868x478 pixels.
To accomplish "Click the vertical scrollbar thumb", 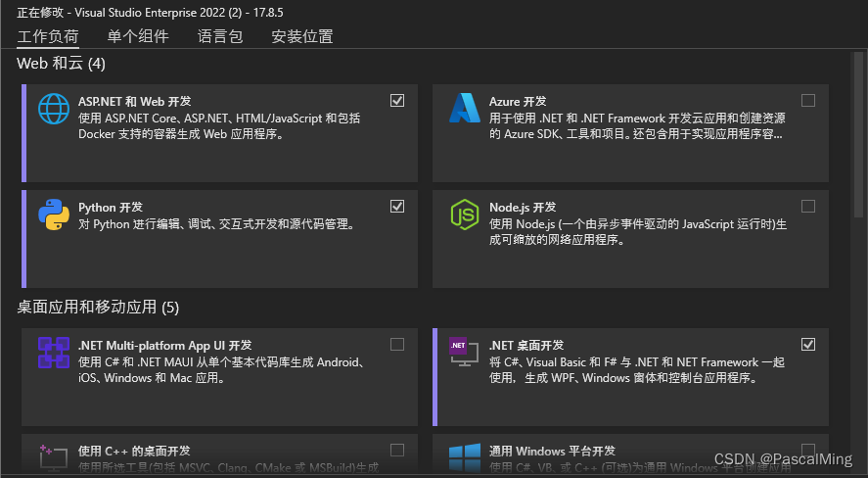I will [859, 134].
